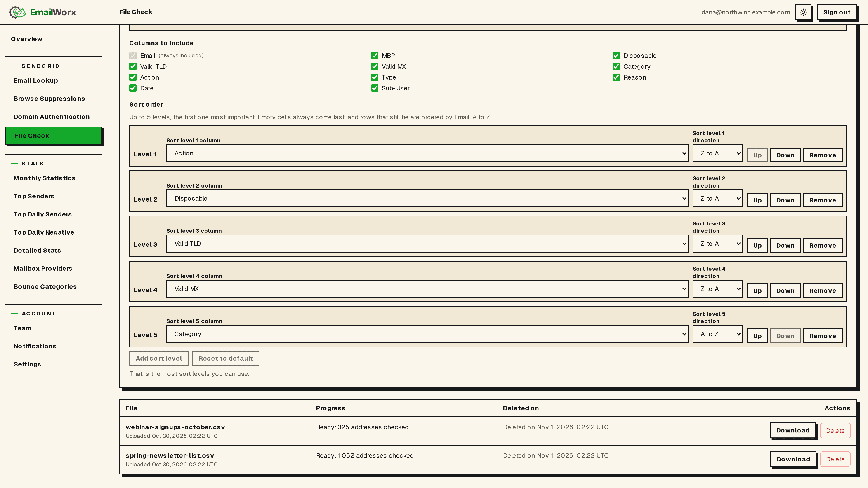Move Level 2 sort Down

tap(785, 200)
